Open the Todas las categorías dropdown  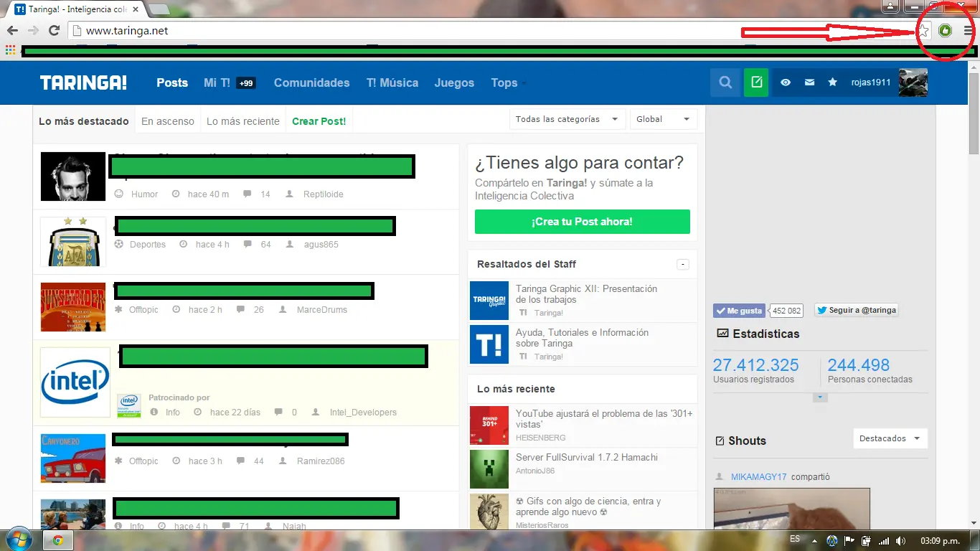(x=567, y=119)
